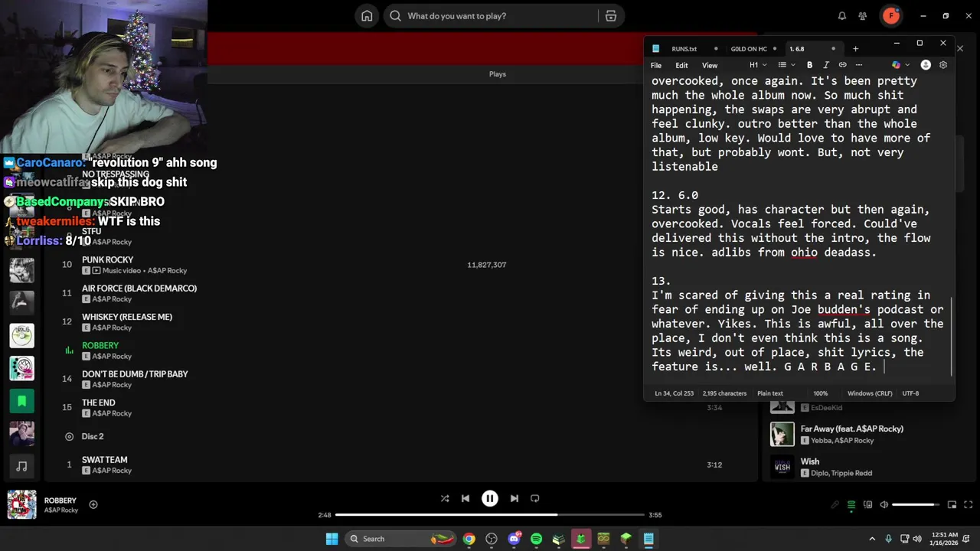Viewport: 980px width, 551px height.
Task: Play AIR FORCE (BLACK DEMARCO) track
Action: tap(139, 289)
